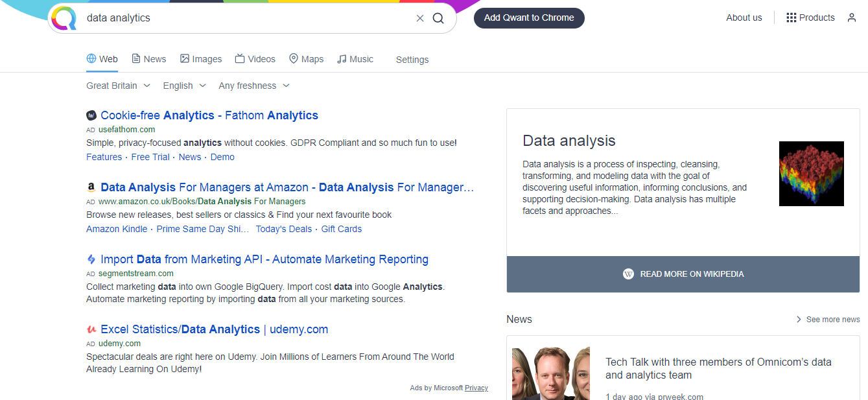
Task: Expand the Great Britain region dropdown
Action: tap(119, 86)
